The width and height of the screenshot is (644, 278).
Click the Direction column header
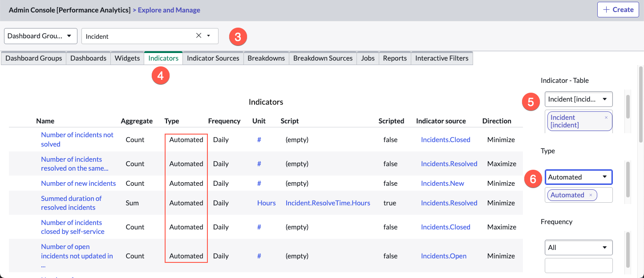point(497,121)
